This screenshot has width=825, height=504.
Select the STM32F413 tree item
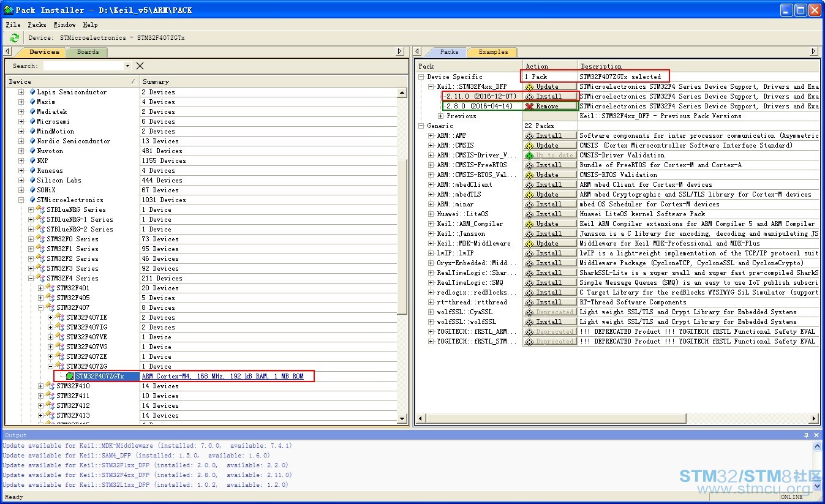click(x=73, y=415)
